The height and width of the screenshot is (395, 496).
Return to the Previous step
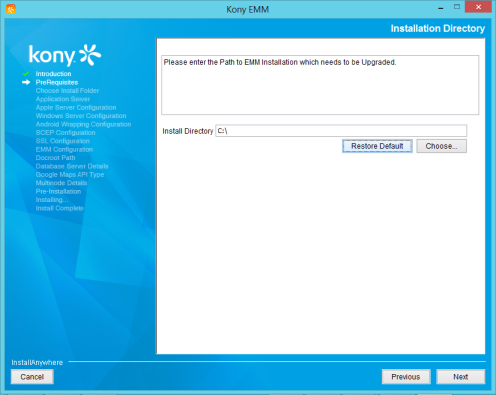pos(406,377)
